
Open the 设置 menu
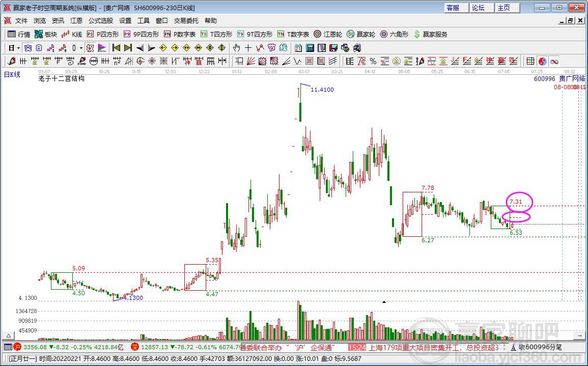click(125, 21)
